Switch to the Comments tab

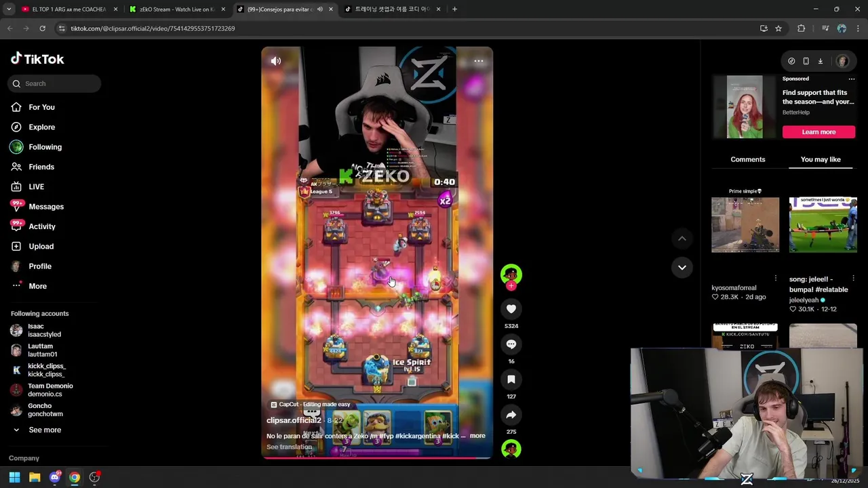(748, 159)
